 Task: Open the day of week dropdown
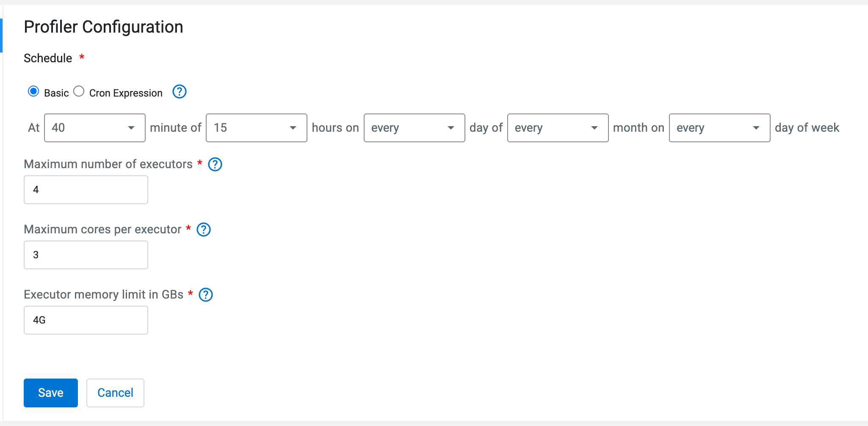point(719,128)
